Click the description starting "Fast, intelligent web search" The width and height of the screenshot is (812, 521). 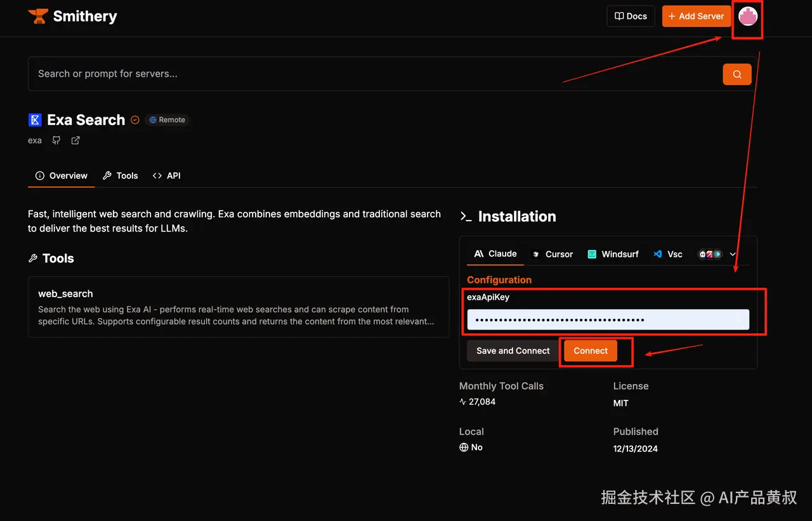click(x=235, y=221)
